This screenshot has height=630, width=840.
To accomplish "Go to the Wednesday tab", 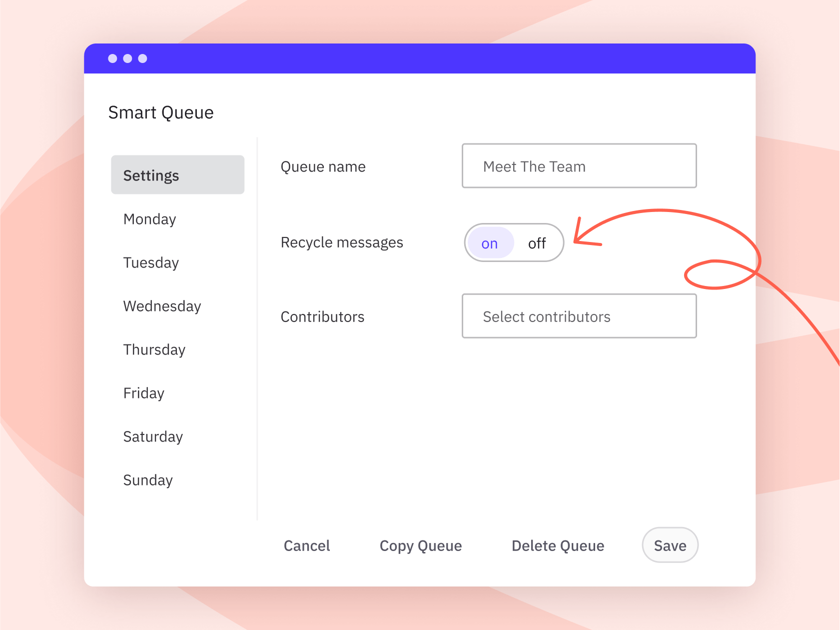I will click(162, 306).
